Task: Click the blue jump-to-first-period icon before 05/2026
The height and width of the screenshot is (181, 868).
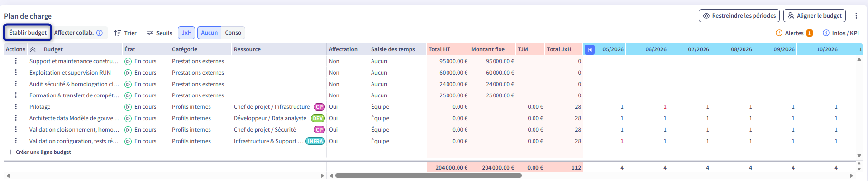Action: click(x=590, y=49)
